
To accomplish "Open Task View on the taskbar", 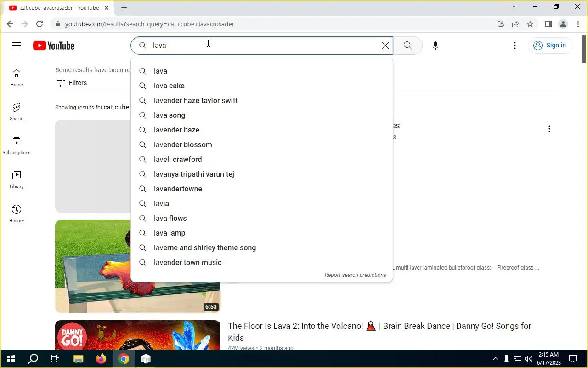I will 55,359.
